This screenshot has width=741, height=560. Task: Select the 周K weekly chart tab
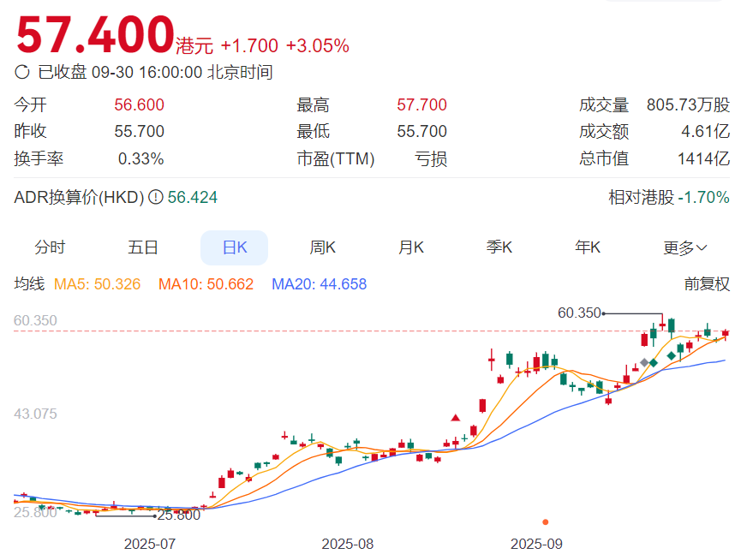[x=322, y=247]
